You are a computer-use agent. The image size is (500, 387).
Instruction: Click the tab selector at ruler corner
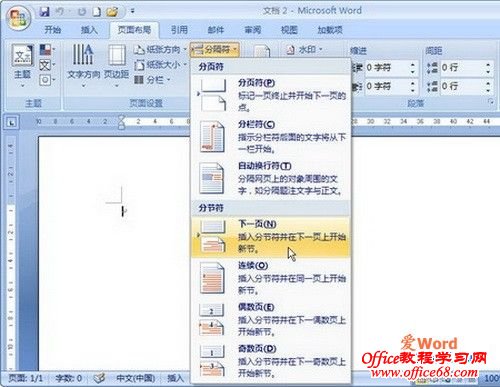point(12,123)
